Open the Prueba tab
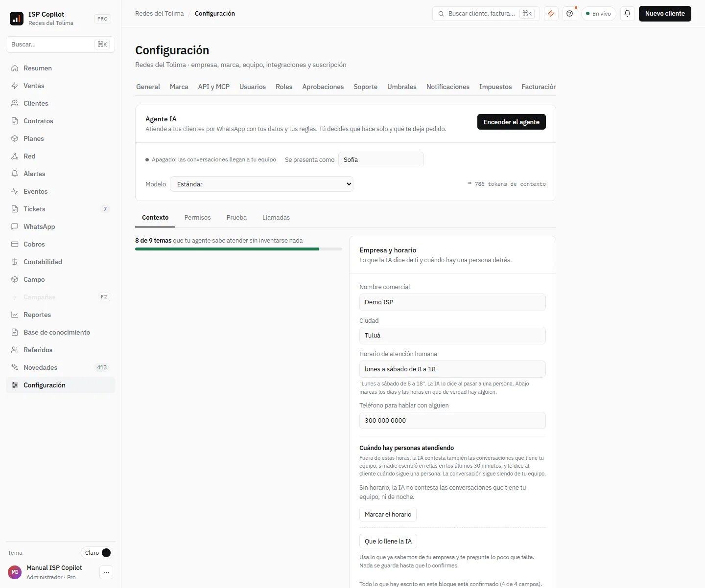Screen dimensions: 705x588 [236, 218]
